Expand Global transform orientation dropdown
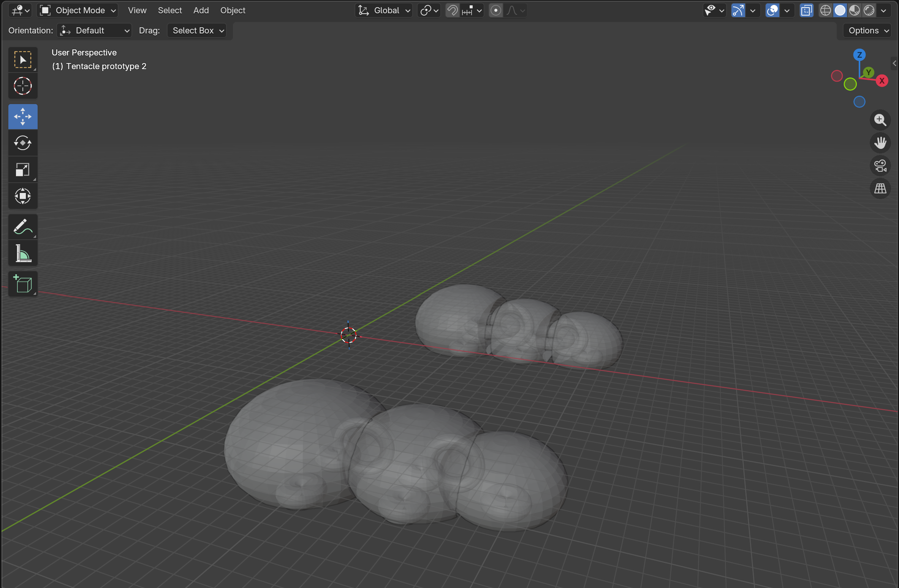The image size is (899, 588). 385,10
